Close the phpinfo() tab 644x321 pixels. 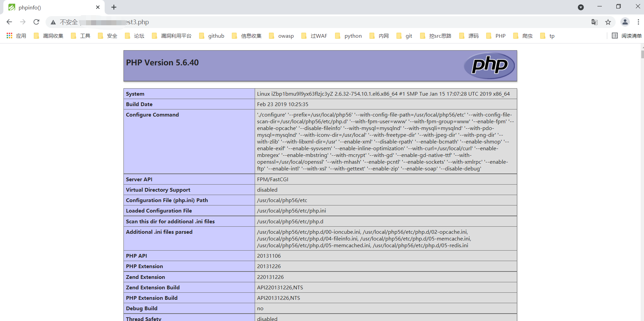click(x=98, y=7)
